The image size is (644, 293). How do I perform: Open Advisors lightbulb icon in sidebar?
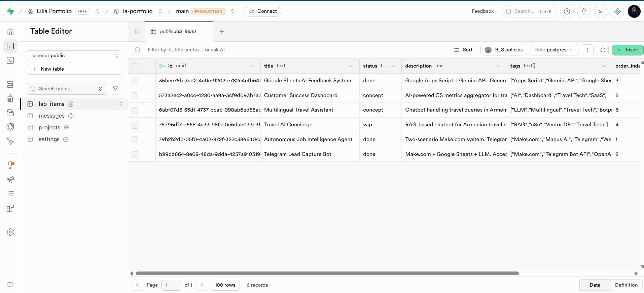tap(10, 165)
